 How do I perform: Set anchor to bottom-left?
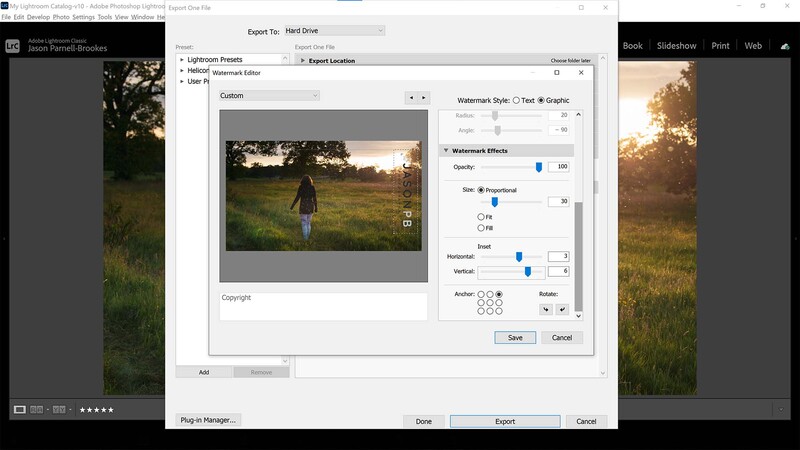[481, 311]
